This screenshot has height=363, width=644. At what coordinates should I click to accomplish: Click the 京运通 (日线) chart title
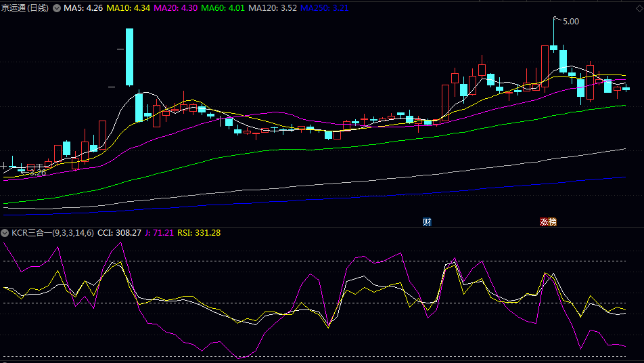[x=25, y=8]
